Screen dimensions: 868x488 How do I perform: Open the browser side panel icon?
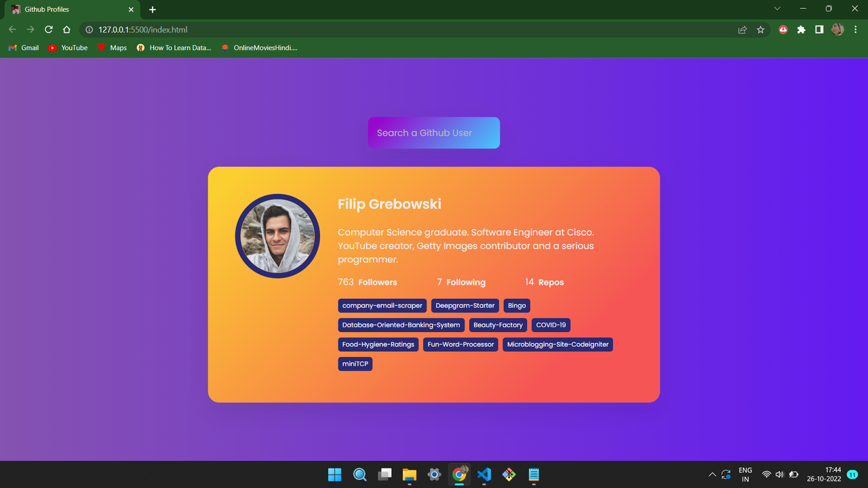pos(819,29)
